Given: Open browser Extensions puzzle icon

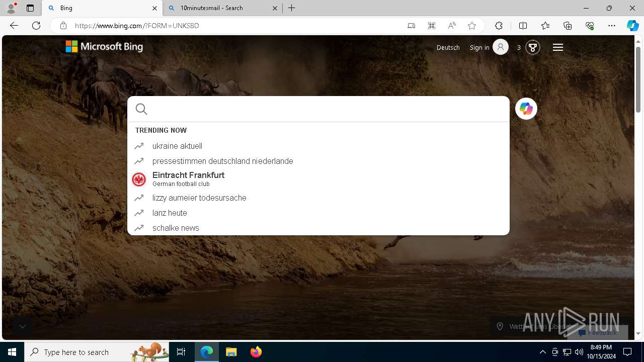Looking at the screenshot, I should (x=499, y=26).
